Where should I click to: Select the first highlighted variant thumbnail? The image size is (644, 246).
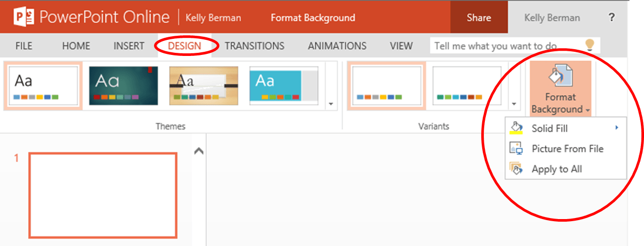pos(386,86)
